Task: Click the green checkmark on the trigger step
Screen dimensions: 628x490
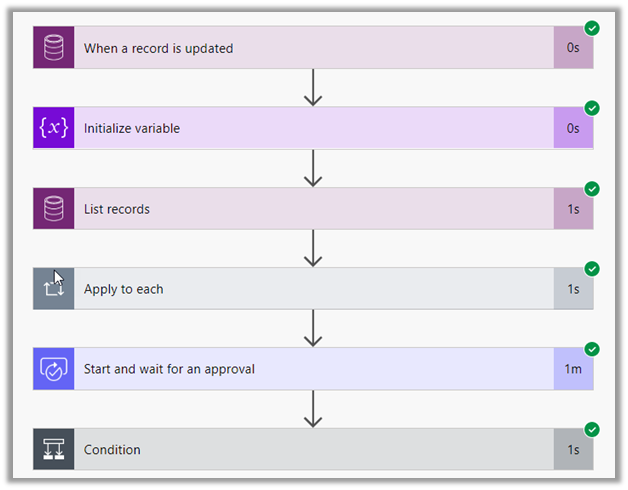Action: [591, 28]
